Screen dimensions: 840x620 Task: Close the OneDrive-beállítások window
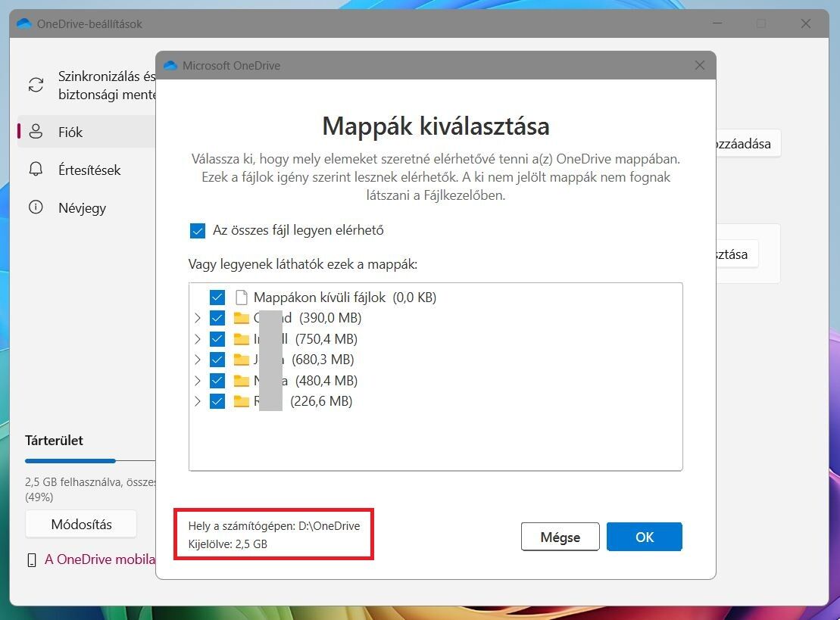pyautogui.click(x=805, y=23)
